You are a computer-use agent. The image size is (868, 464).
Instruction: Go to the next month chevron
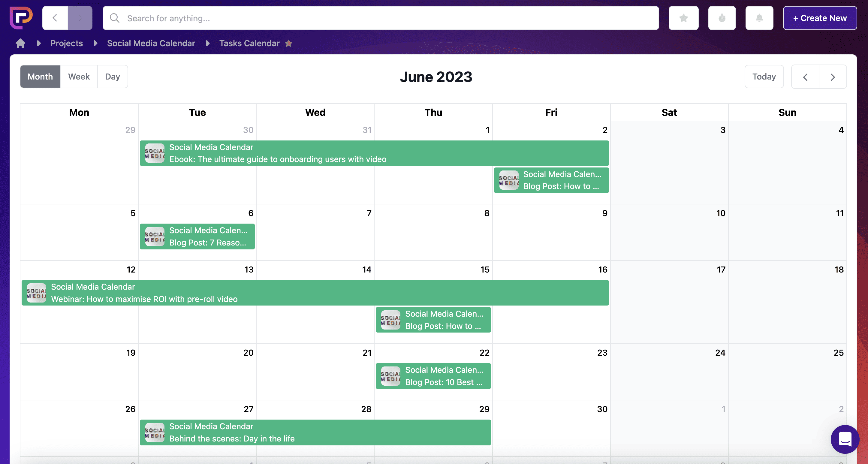tap(833, 77)
